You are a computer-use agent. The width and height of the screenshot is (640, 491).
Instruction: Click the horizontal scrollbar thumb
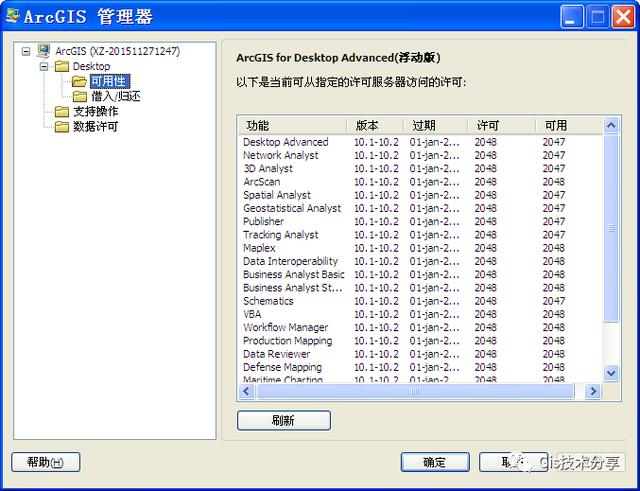click(415, 391)
